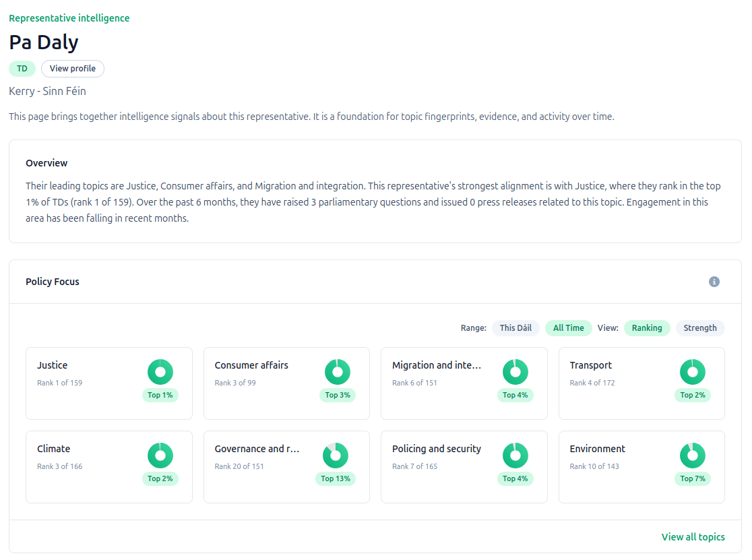
Task: Click the Environment donut chart
Action: tap(693, 455)
